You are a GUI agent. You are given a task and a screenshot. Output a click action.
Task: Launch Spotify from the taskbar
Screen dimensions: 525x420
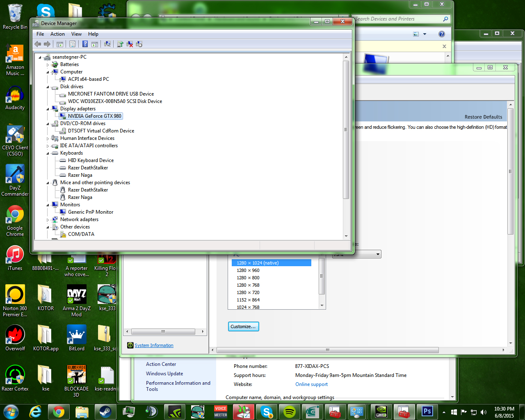click(x=290, y=411)
